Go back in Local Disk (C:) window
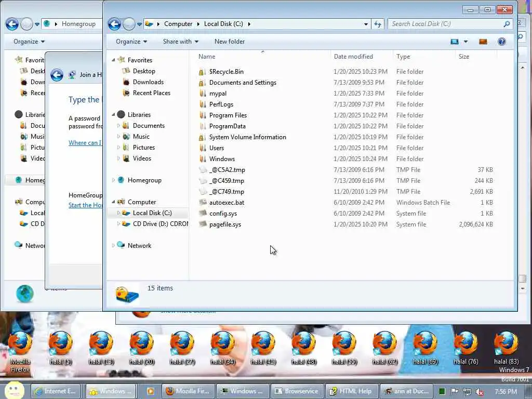532x399 pixels. coord(114,24)
